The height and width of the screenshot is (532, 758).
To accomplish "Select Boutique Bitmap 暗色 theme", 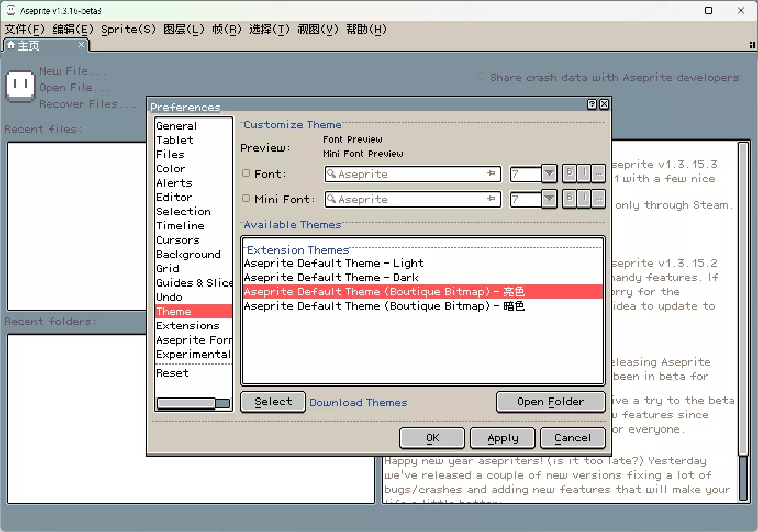I will (423, 306).
